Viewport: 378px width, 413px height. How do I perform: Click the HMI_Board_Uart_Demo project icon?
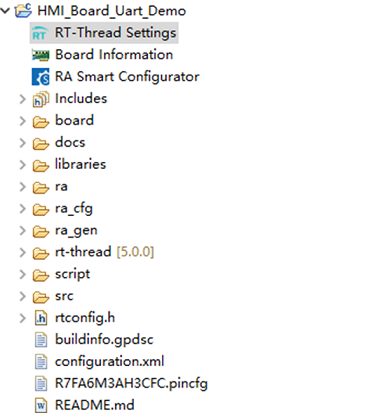click(x=23, y=10)
